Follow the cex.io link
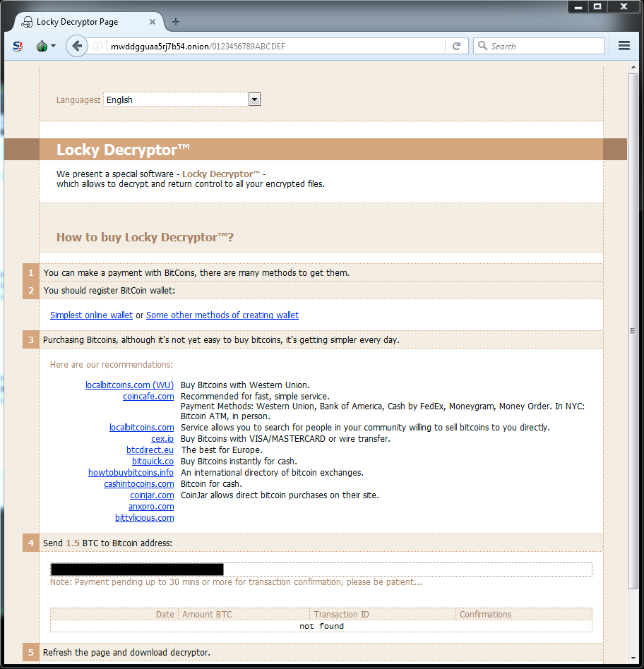Viewport: 644px width, 669px height. 162,439
